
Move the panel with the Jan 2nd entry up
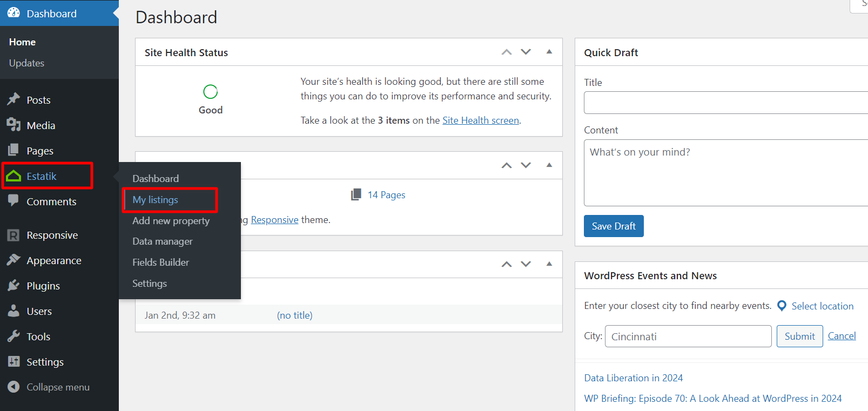click(507, 264)
